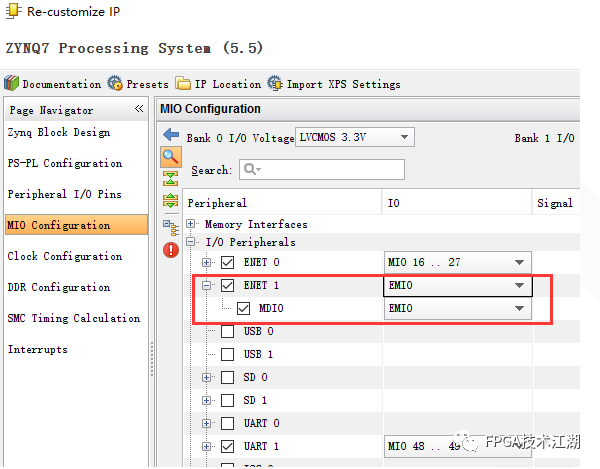The image size is (600, 469).
Task: Open Bank 0 I/O Voltage dropdown
Action: [355, 137]
